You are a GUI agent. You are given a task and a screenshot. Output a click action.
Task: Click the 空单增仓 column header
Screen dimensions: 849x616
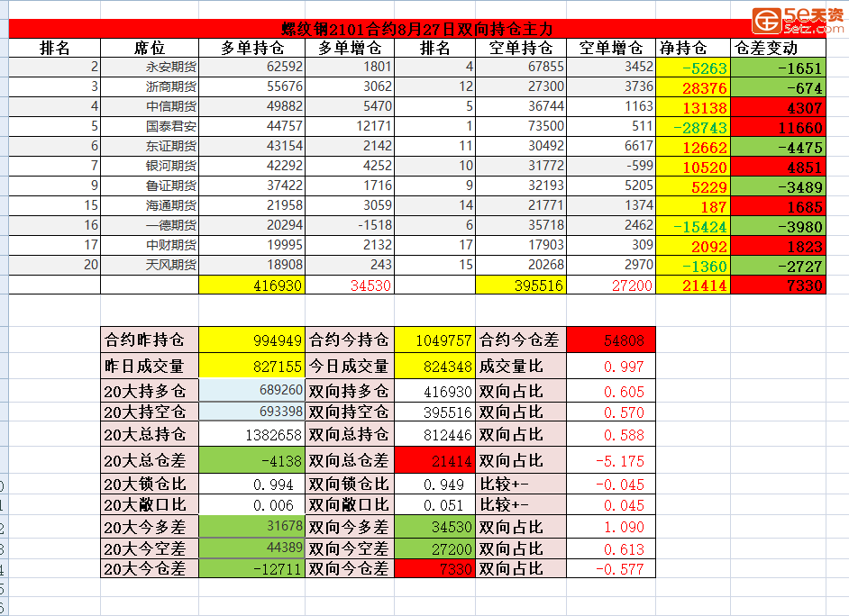pyautogui.click(x=611, y=48)
